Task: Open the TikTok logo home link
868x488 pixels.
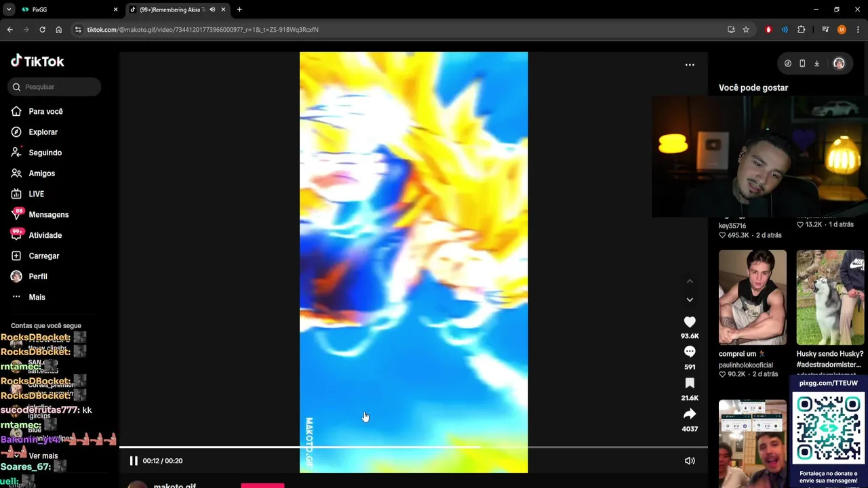Action: (37, 61)
